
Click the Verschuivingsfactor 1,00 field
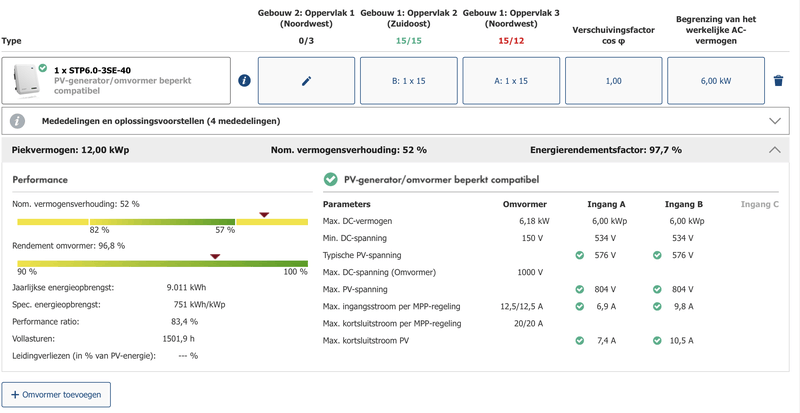[x=613, y=81]
